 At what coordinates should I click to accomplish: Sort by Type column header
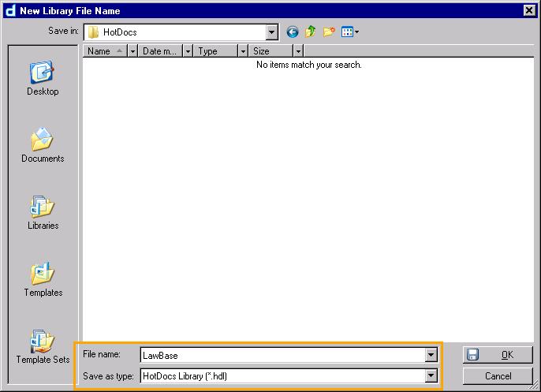point(215,51)
